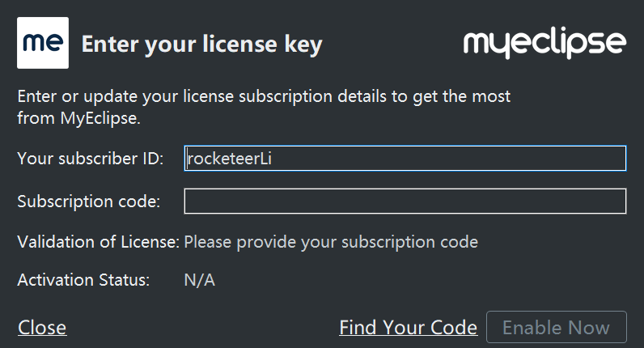Click the "Subscription code:" label
This screenshot has width=644, height=348.
pos(89,202)
